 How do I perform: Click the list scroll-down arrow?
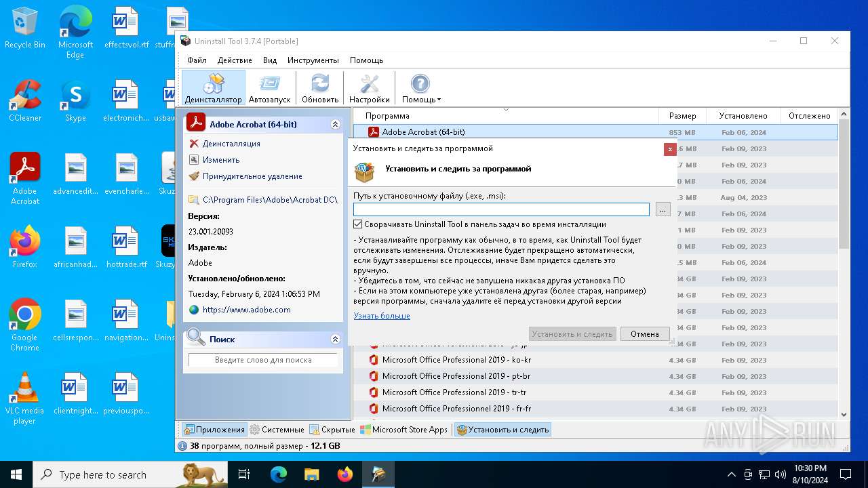click(844, 414)
